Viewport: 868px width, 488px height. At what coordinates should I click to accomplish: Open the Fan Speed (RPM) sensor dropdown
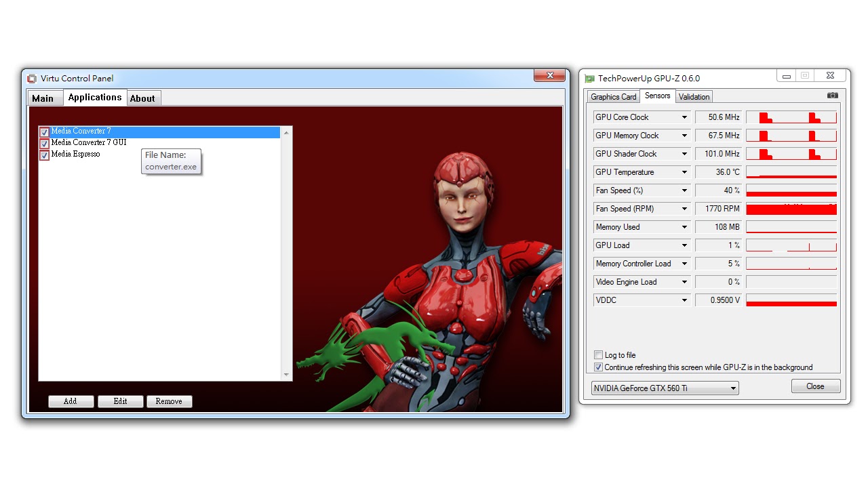[x=684, y=209]
